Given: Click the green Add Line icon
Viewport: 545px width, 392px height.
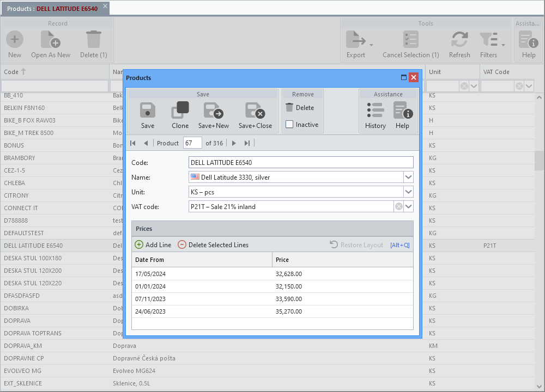Looking at the screenshot, I should click(138, 245).
